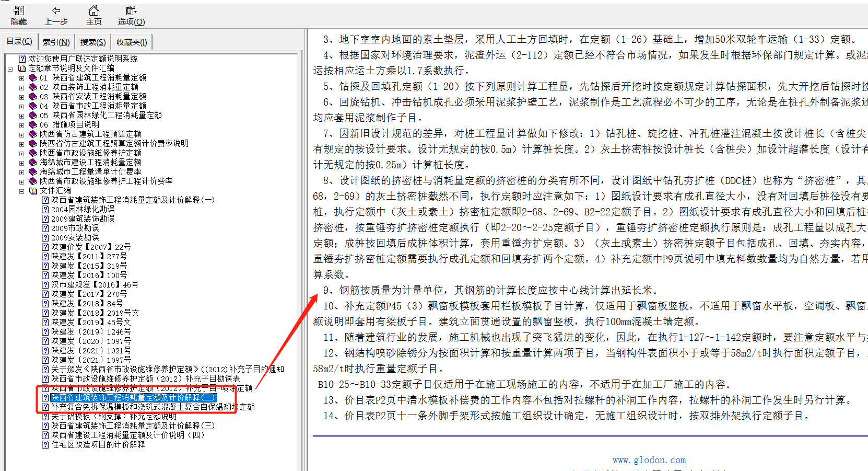Viewport: 868px width, 471px height.
Task: Expand the 03 陕西省安装工程消耗量定额 node
Action: [x=22, y=97]
